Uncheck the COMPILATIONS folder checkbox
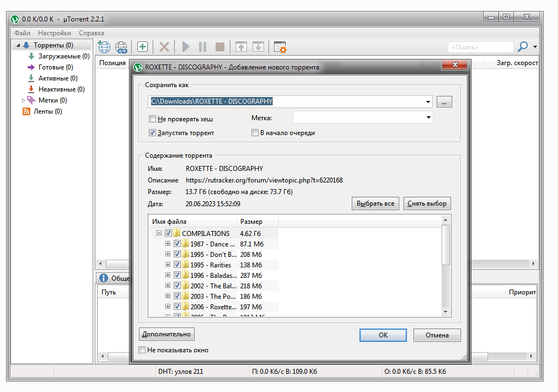This screenshot has height=392, width=558. click(x=168, y=233)
